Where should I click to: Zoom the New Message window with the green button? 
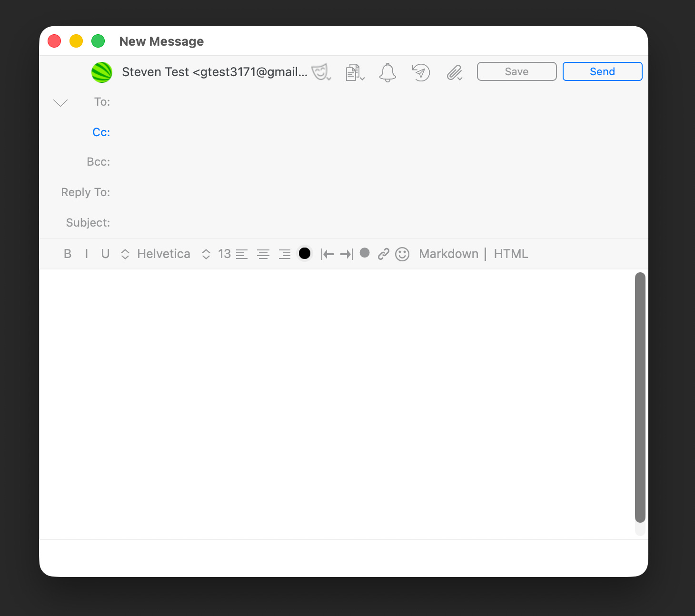[98, 41]
